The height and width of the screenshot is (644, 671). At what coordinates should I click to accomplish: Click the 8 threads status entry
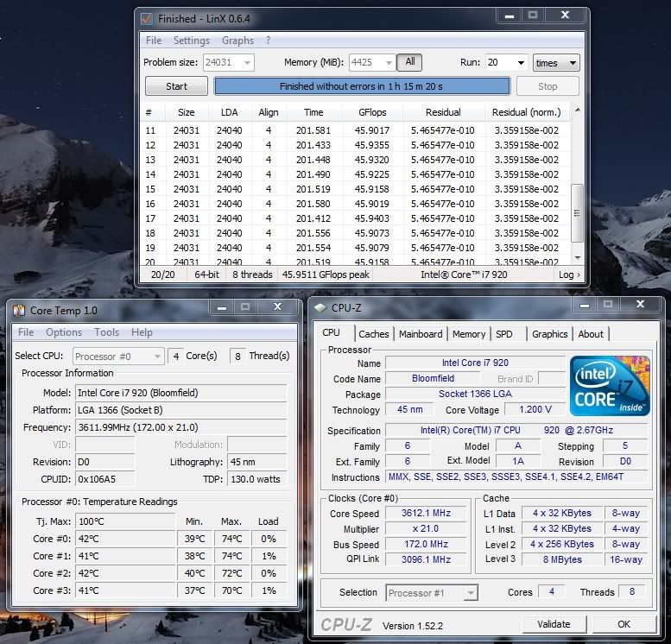point(252,275)
